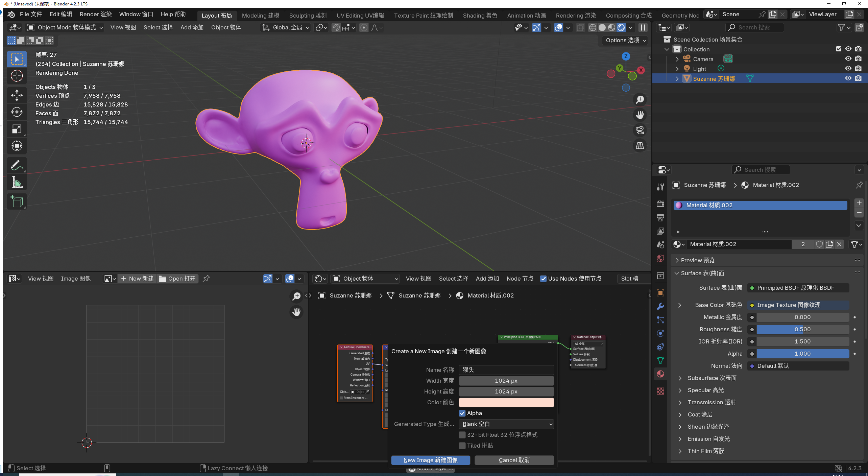Hide Light in viewport via eye icon

pyautogui.click(x=848, y=69)
